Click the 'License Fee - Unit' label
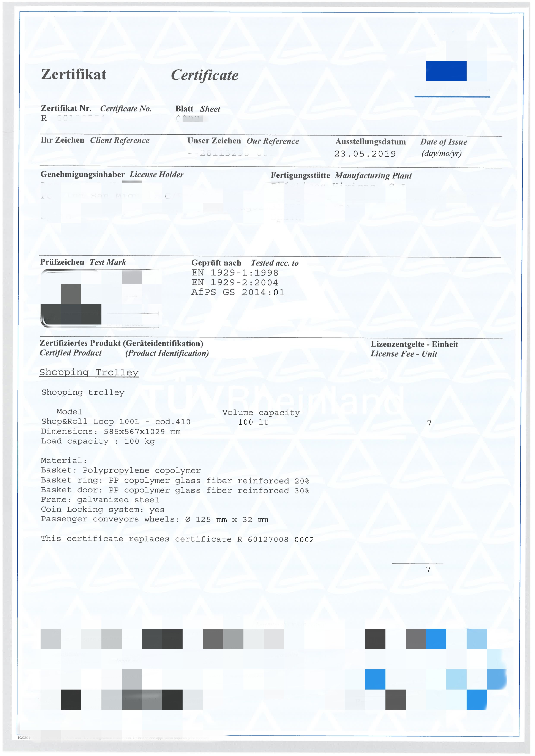The image size is (535, 756). point(404,354)
